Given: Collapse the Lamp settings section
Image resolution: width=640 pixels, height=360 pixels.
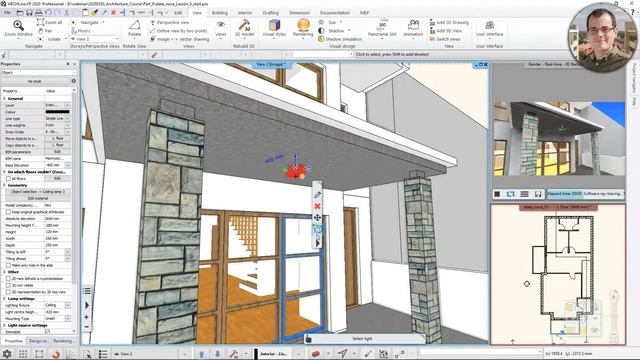Looking at the screenshot, I should pos(4,298).
